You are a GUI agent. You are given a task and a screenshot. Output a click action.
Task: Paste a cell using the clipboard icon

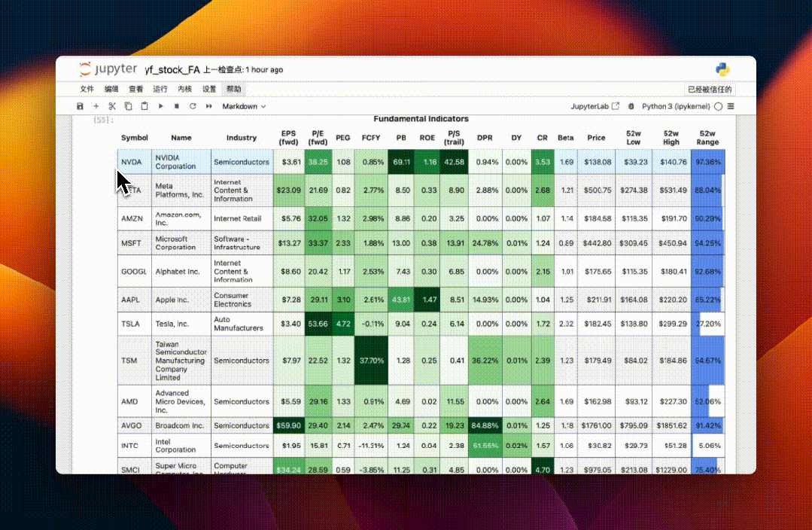(x=144, y=106)
